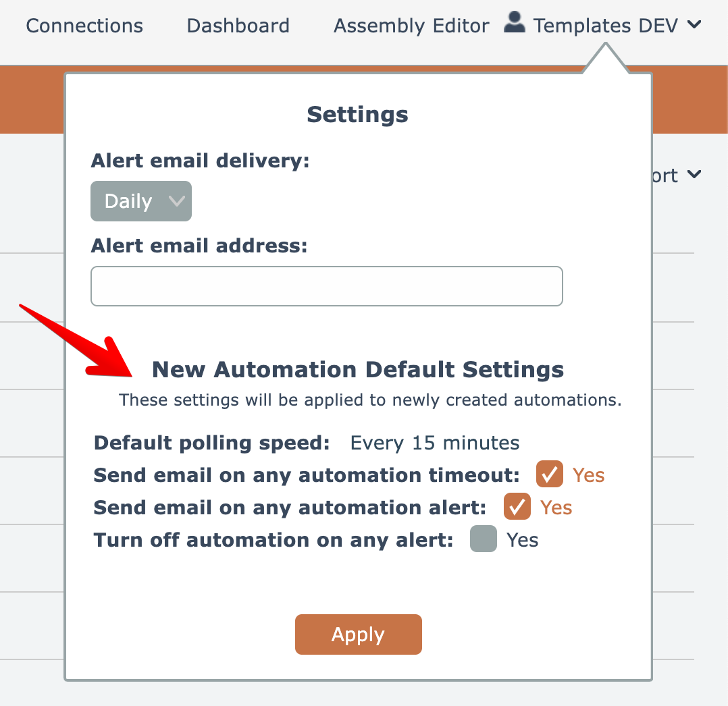Click the Daily dropdown arrow icon
The image size is (728, 706).
[176, 201]
